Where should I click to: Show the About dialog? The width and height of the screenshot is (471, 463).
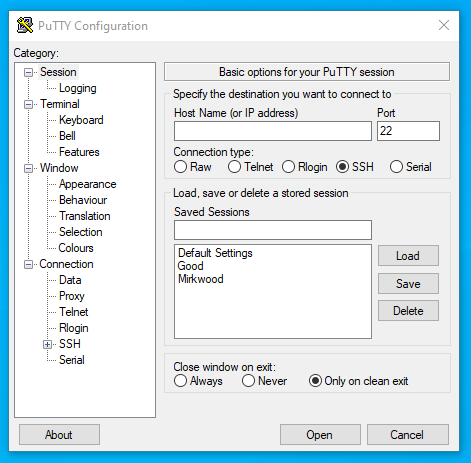click(x=59, y=435)
